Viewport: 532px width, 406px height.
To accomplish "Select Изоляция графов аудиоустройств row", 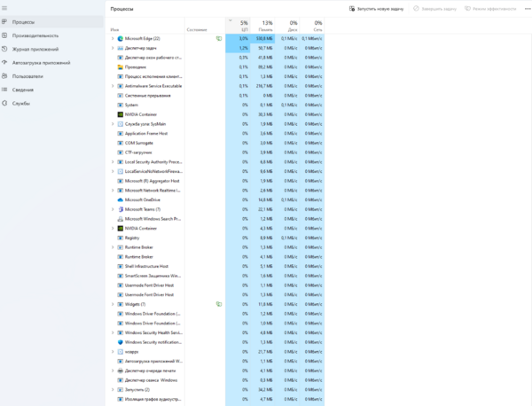I will click(x=215, y=399).
